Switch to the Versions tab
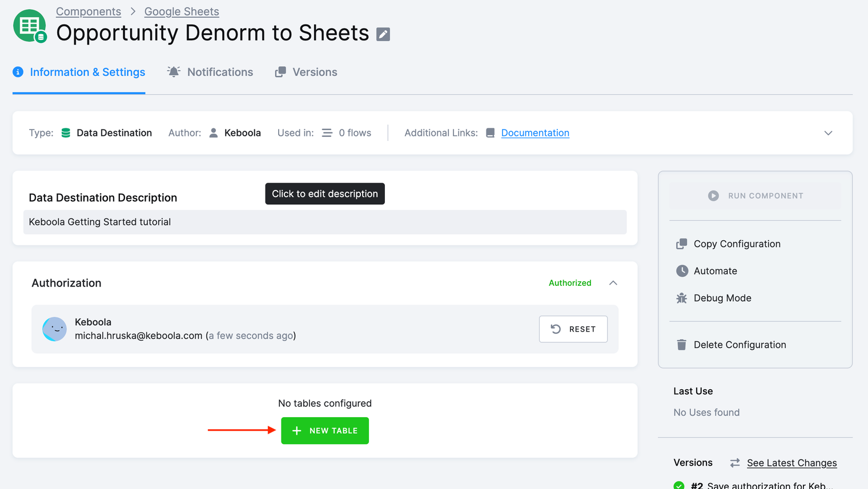 (306, 72)
